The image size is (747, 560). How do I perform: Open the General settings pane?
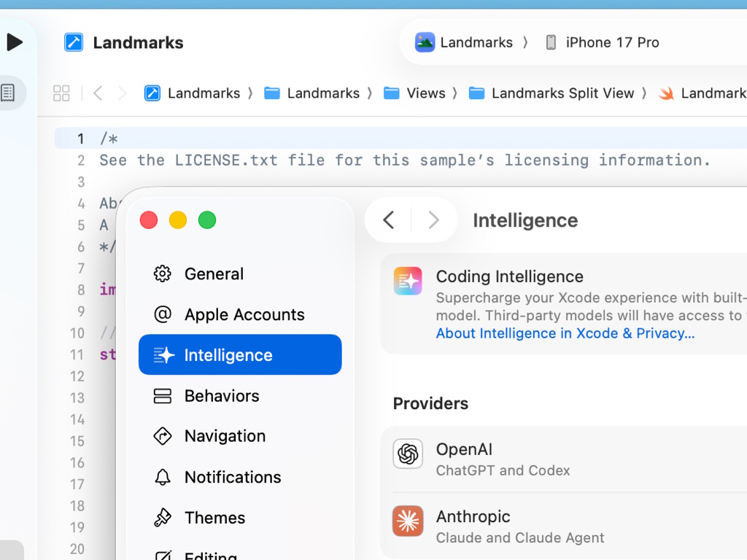pos(214,274)
